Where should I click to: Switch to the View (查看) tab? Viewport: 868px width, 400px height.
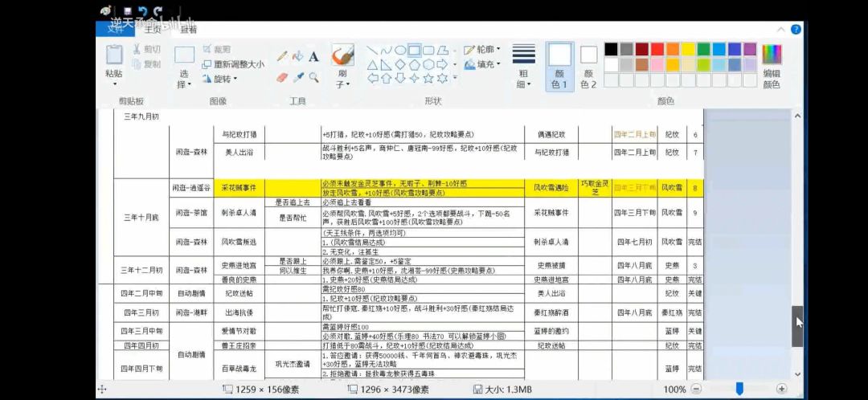coord(188,30)
